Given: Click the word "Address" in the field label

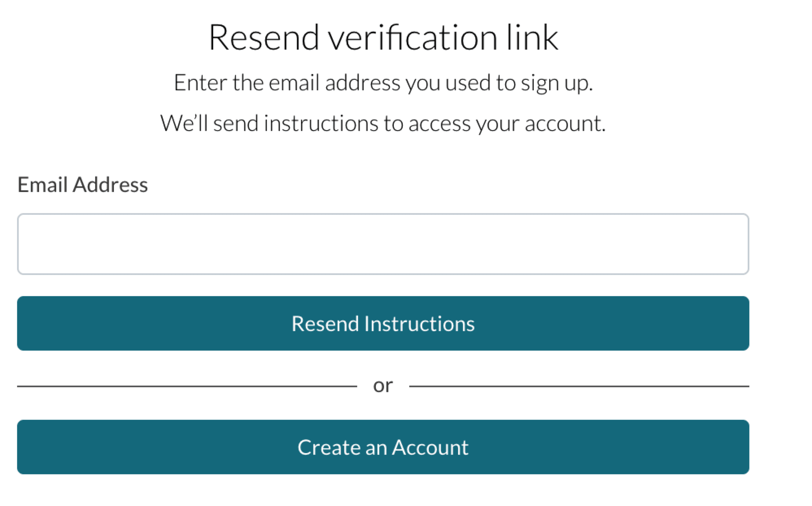Looking at the screenshot, I should [110, 185].
